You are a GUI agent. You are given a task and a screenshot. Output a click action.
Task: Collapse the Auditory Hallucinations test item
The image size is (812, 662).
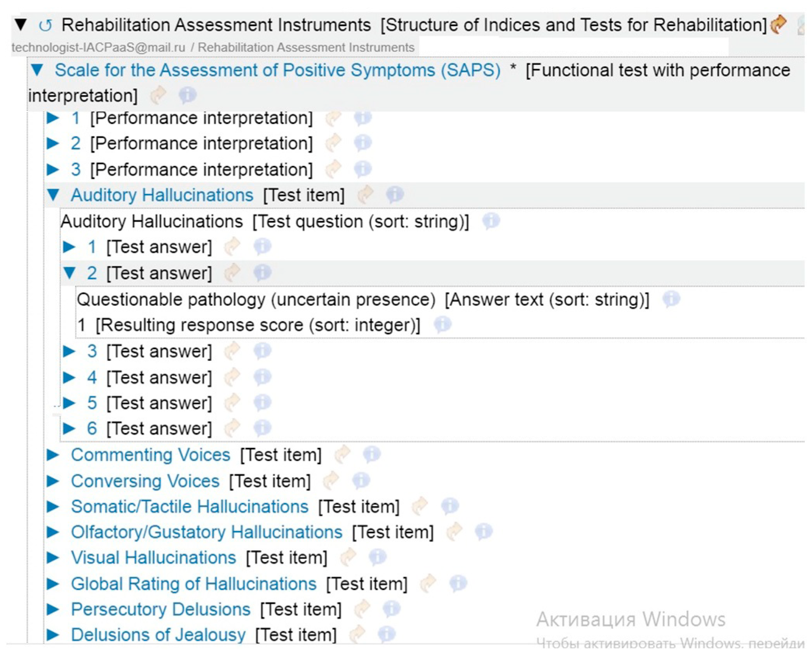click(x=53, y=195)
